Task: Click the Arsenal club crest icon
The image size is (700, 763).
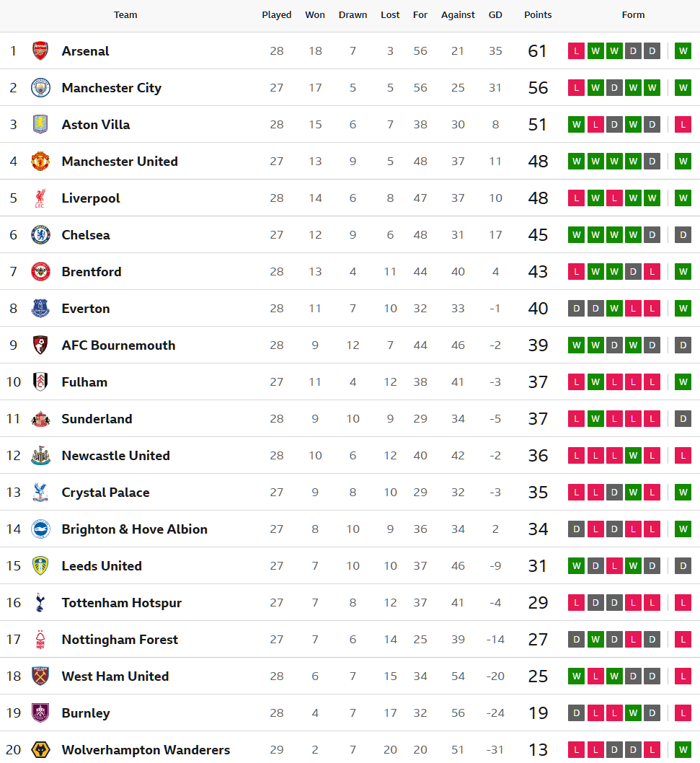Action: point(40,51)
